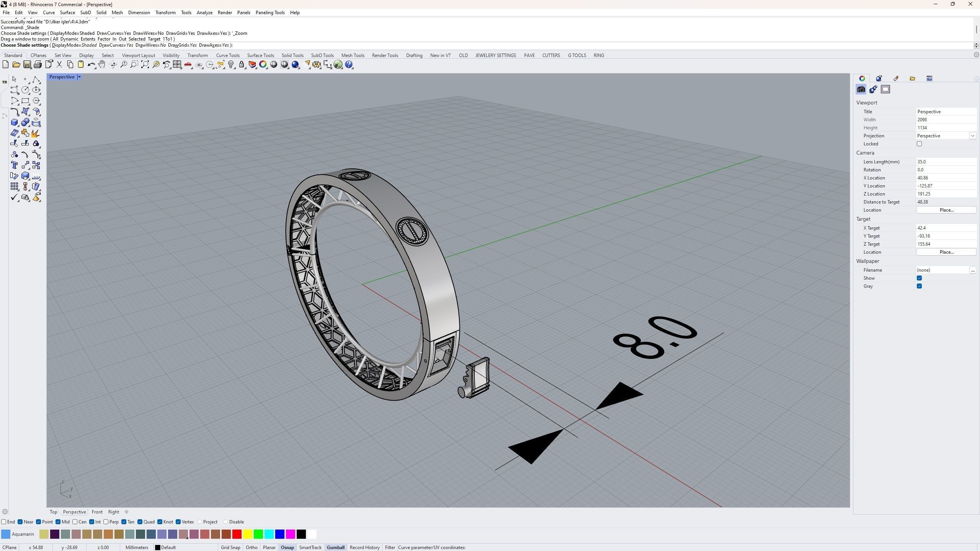Click the command history scroll-up arrow
The height and width of the screenshot is (551, 980).
click(x=977, y=44)
